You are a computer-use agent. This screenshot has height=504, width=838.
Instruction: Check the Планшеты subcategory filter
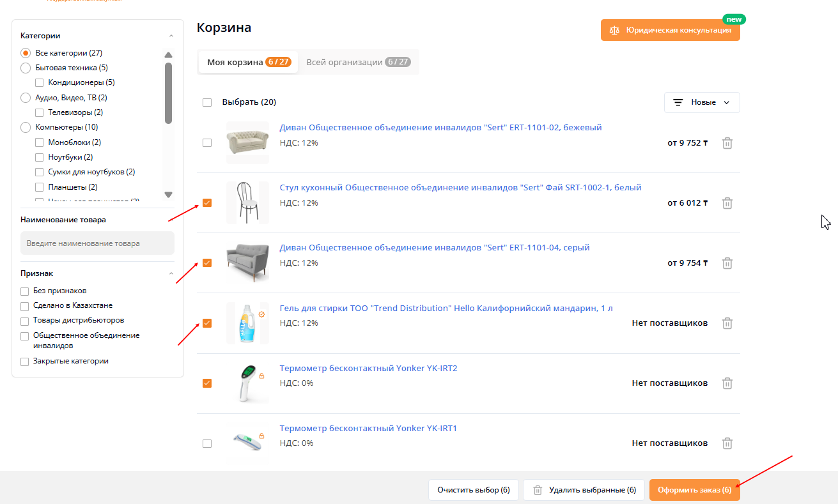point(40,187)
